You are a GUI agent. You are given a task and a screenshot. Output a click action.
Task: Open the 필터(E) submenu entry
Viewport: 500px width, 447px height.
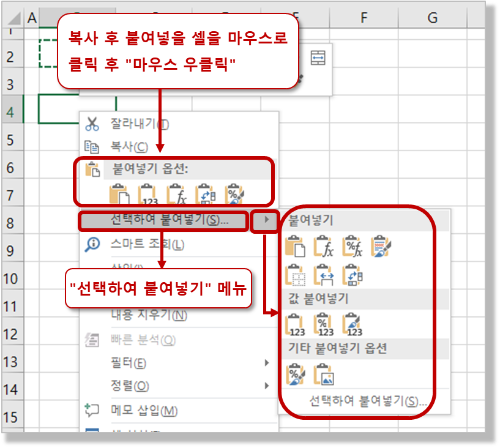(128, 363)
